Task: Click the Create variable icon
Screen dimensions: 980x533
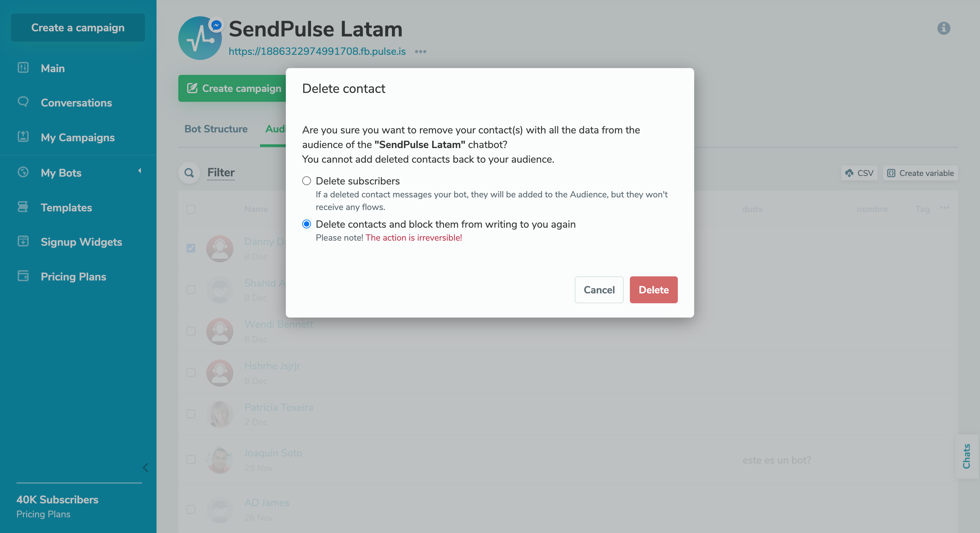Action: click(x=892, y=173)
